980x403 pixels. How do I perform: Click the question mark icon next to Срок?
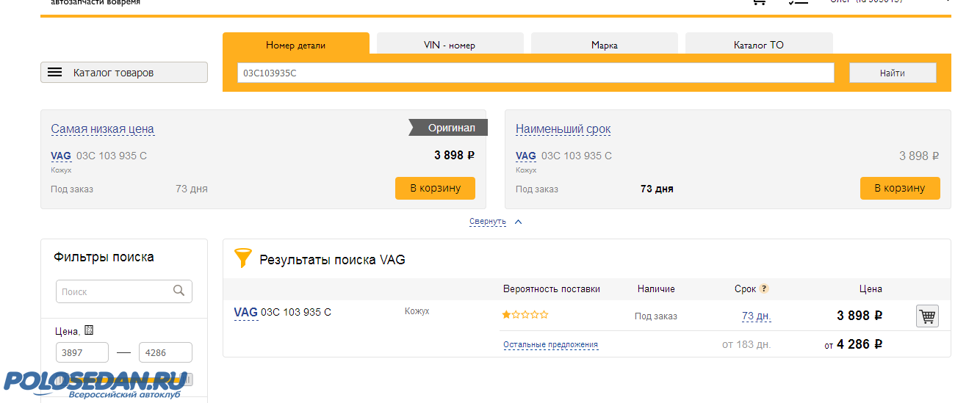764,289
